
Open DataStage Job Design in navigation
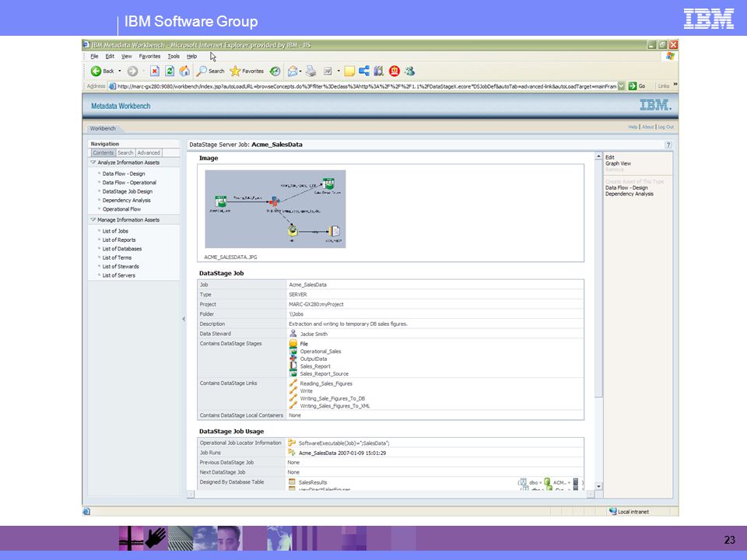coord(127,191)
